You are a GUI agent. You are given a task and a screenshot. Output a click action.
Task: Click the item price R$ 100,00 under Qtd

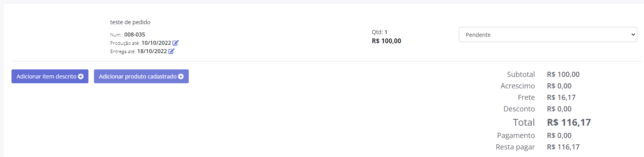(x=387, y=41)
